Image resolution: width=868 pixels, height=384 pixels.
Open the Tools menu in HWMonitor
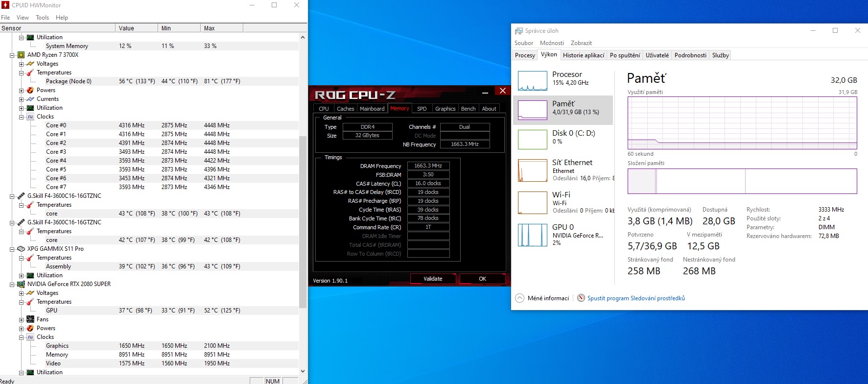[x=42, y=18]
